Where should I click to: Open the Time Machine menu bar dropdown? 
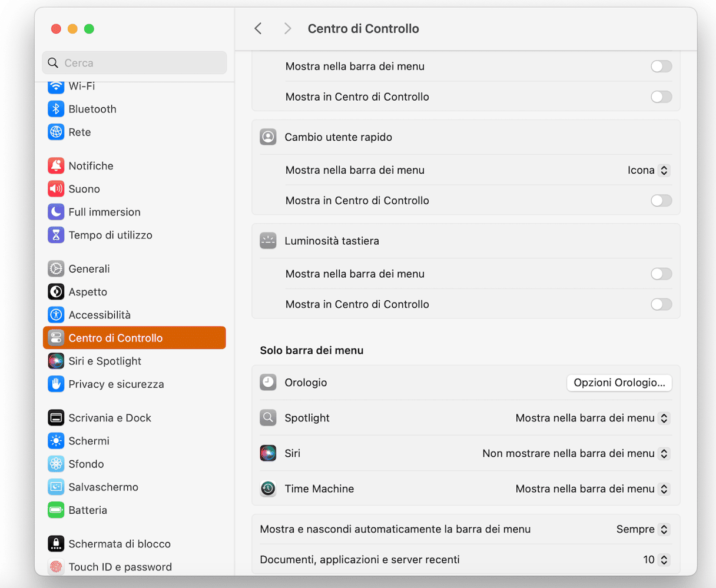tap(592, 489)
